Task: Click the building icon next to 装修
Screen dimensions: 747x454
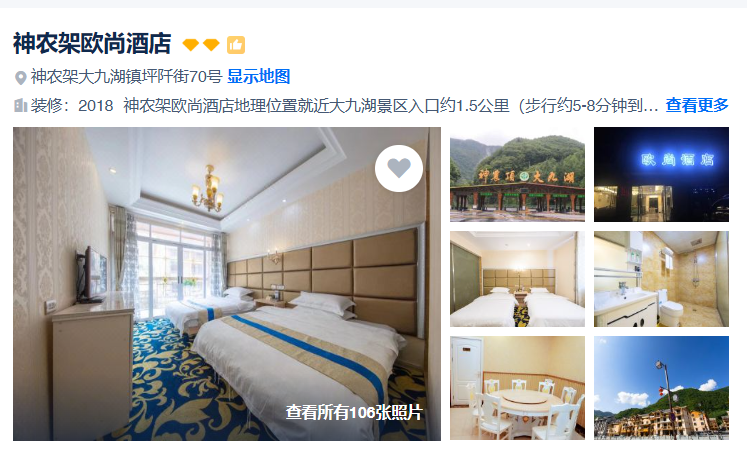Action: [x=20, y=105]
